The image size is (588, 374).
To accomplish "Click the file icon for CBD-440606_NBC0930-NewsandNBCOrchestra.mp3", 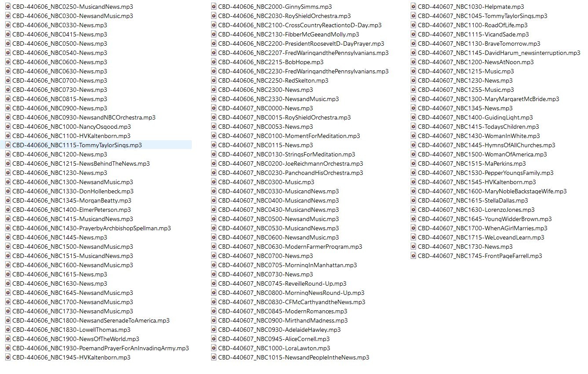I will (8, 117).
